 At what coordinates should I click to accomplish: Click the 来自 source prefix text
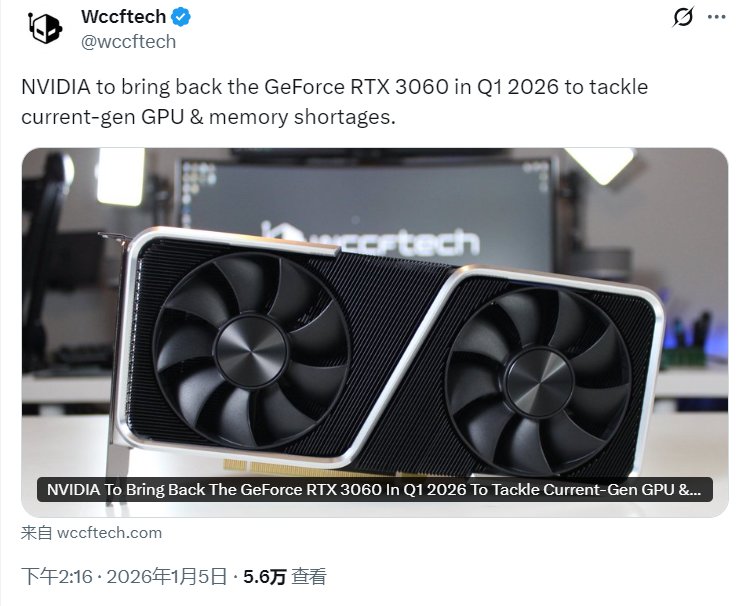pos(37,533)
